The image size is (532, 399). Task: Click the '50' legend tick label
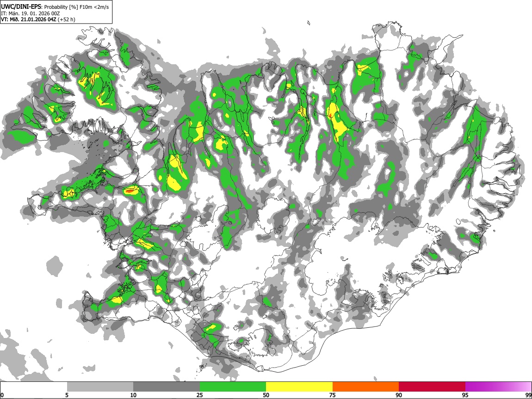(x=266, y=395)
